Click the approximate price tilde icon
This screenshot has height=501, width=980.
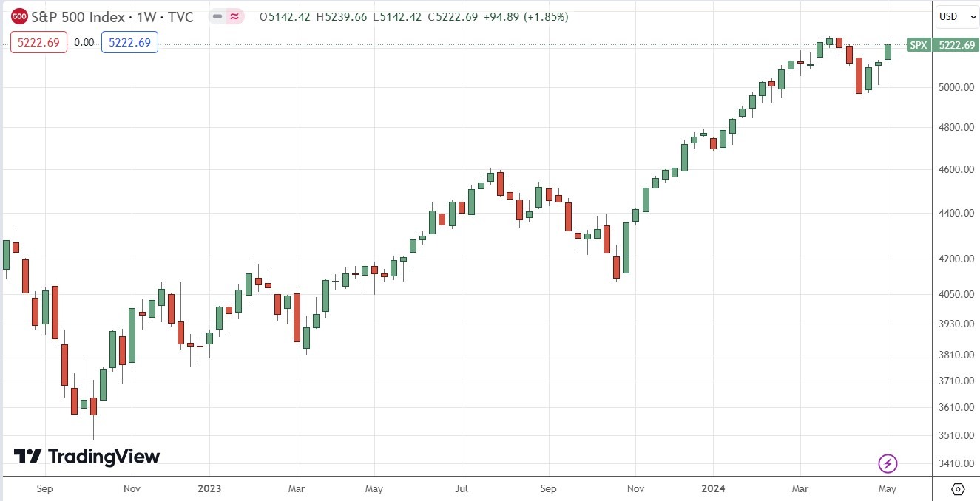click(235, 16)
